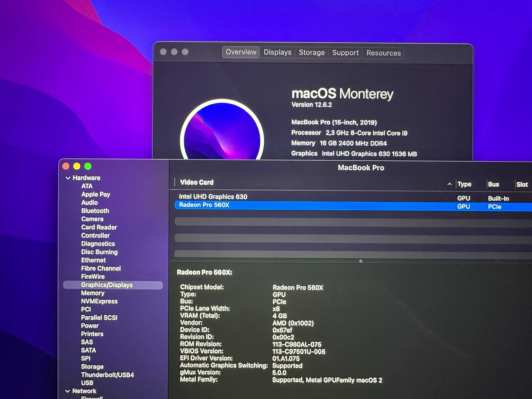The height and width of the screenshot is (399, 532).
Task: Select PCI in the sidebar
Action: (x=86, y=309)
